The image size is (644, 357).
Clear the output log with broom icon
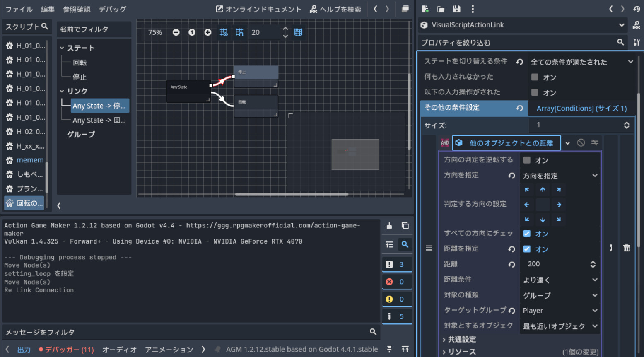click(389, 226)
